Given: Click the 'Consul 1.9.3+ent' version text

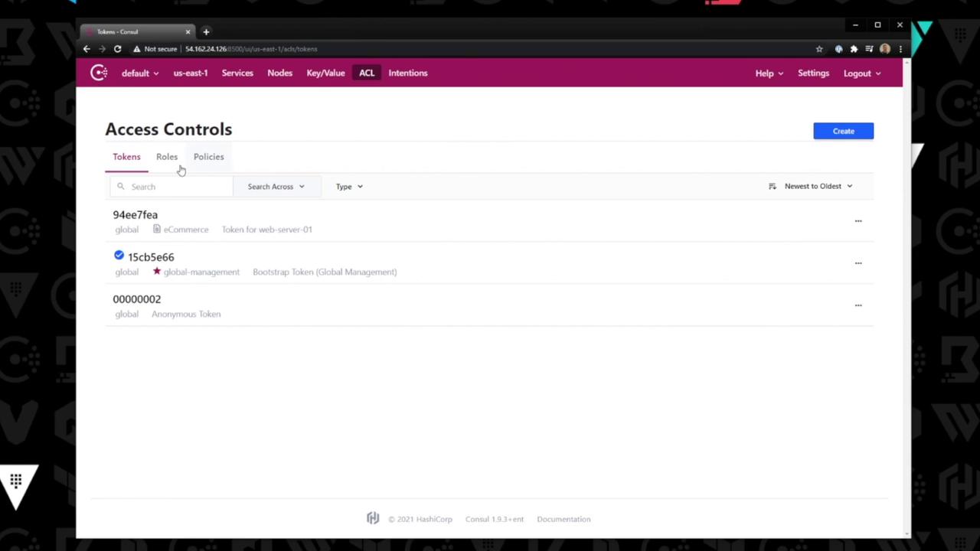Looking at the screenshot, I should coord(495,519).
